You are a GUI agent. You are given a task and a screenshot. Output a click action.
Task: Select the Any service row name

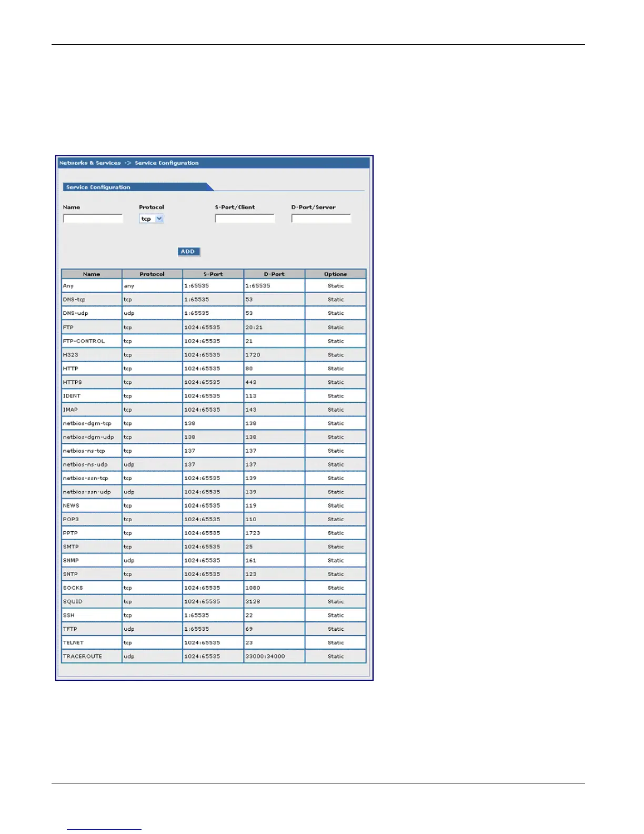[x=68, y=286]
